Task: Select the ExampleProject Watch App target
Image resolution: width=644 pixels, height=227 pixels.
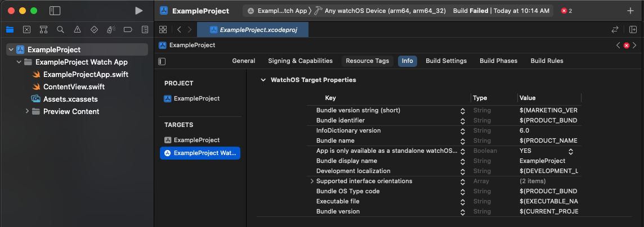Action: click(200, 153)
